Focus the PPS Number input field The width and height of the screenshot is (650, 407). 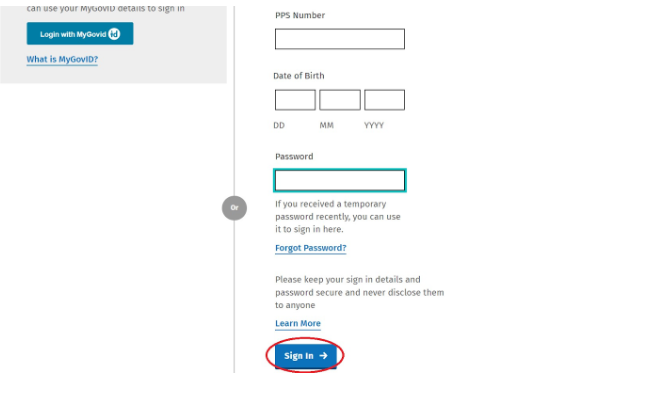click(x=339, y=39)
